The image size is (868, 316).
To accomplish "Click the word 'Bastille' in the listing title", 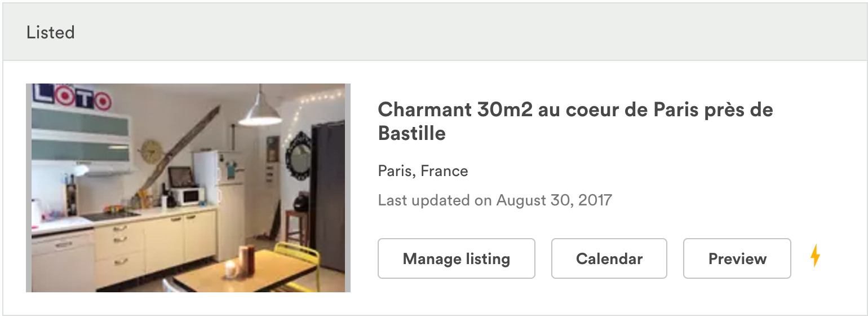I will pyautogui.click(x=411, y=134).
